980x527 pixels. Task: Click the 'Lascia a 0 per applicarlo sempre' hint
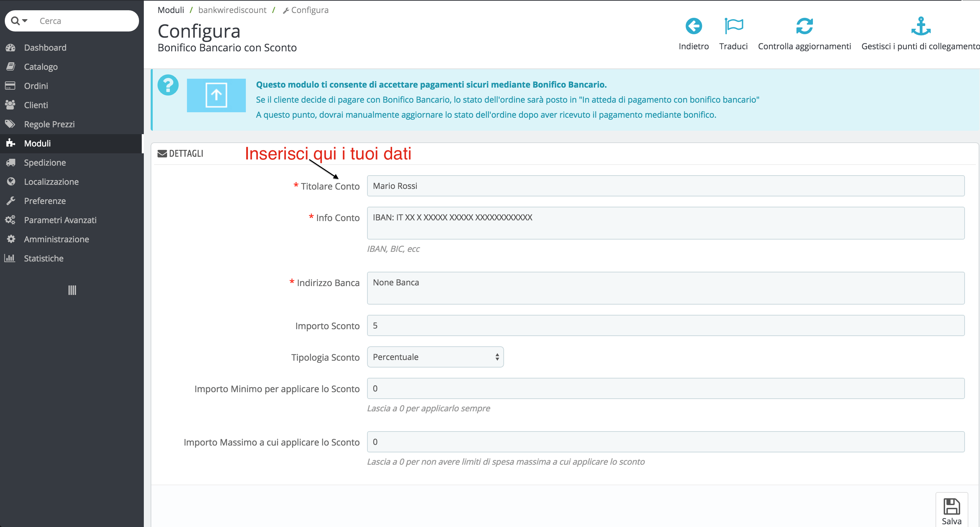[428, 408]
